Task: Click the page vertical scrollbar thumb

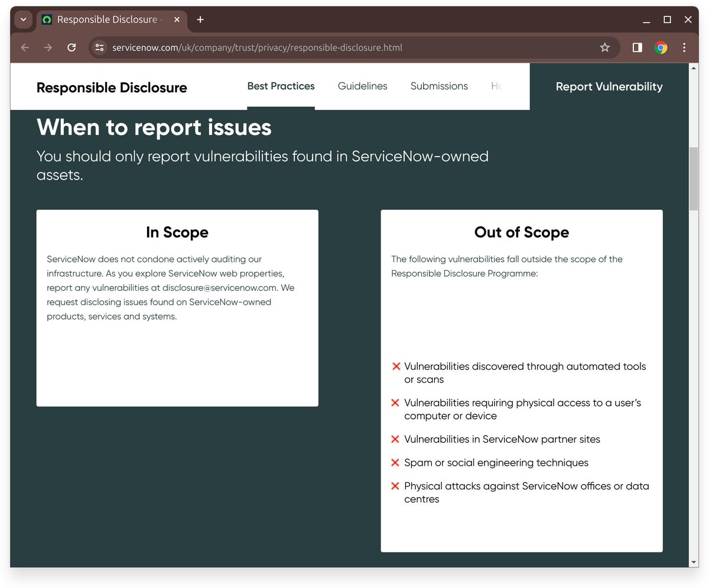Action: [x=694, y=178]
